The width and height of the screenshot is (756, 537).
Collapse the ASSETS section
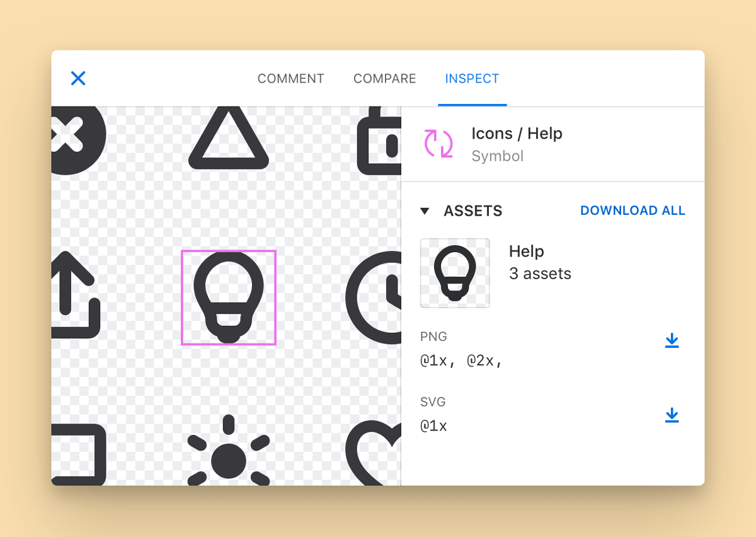[425, 211]
